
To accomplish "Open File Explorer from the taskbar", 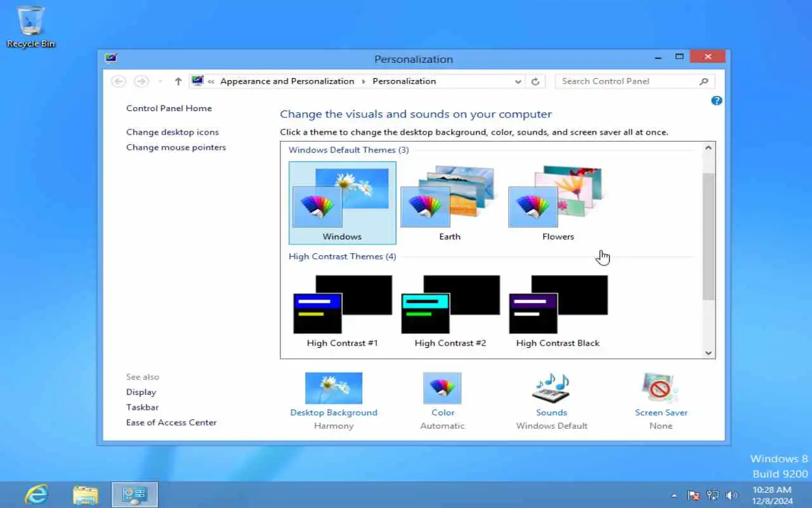I will [85, 495].
